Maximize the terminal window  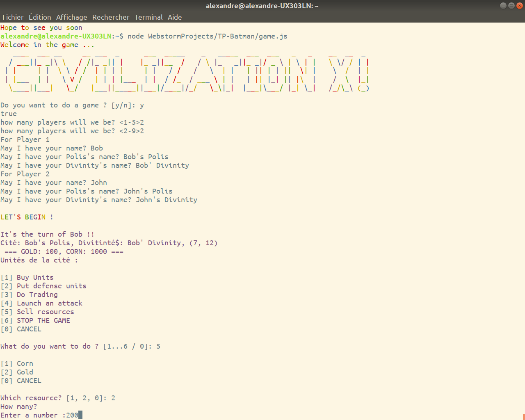[x=511, y=5]
